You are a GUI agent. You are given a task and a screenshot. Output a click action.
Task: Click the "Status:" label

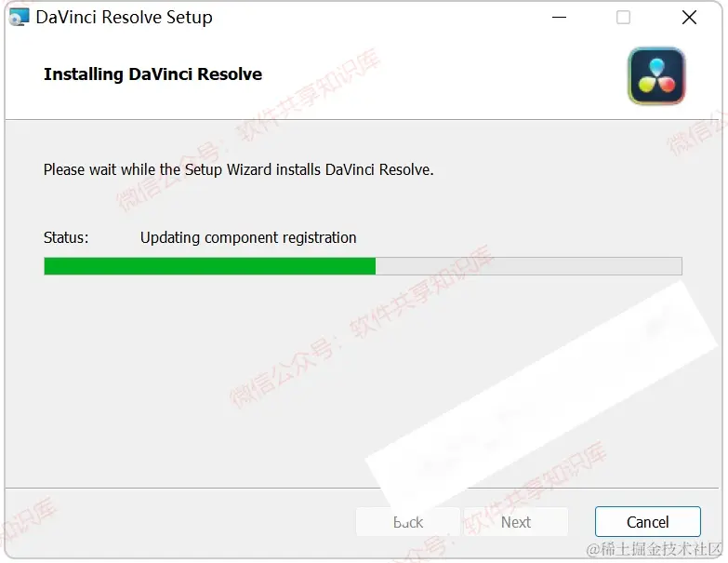pos(66,237)
